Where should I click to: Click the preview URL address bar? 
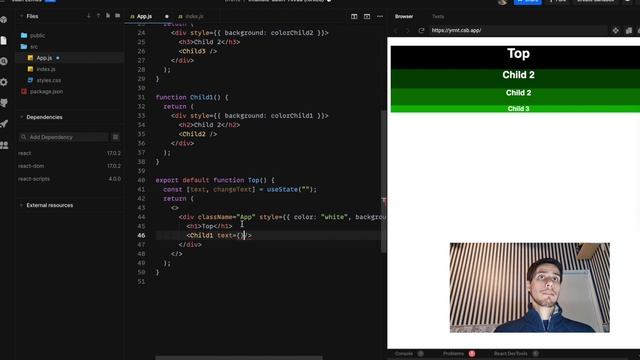pyautogui.click(x=517, y=31)
